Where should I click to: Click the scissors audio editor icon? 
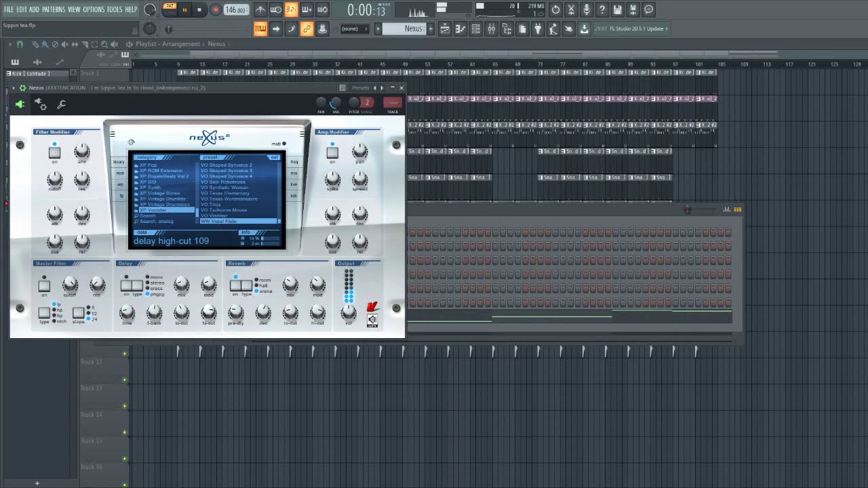point(571,9)
